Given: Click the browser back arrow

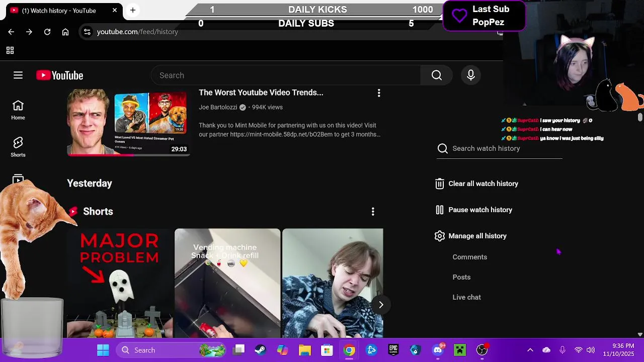Looking at the screenshot, I should (11, 32).
